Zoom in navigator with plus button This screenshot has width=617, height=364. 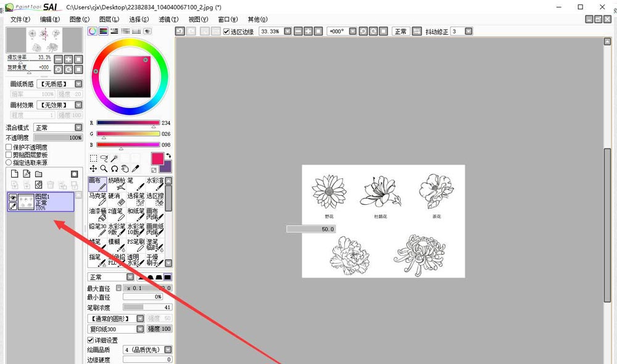point(68,59)
